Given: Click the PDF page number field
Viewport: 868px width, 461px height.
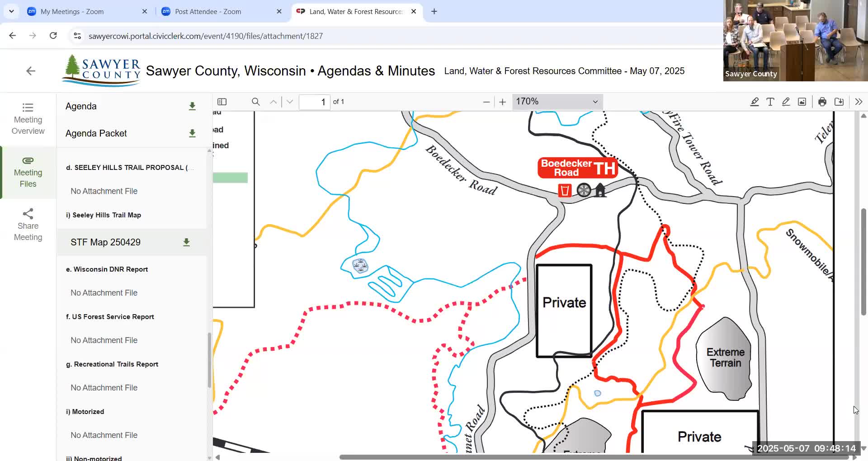Looking at the screenshot, I should point(315,102).
